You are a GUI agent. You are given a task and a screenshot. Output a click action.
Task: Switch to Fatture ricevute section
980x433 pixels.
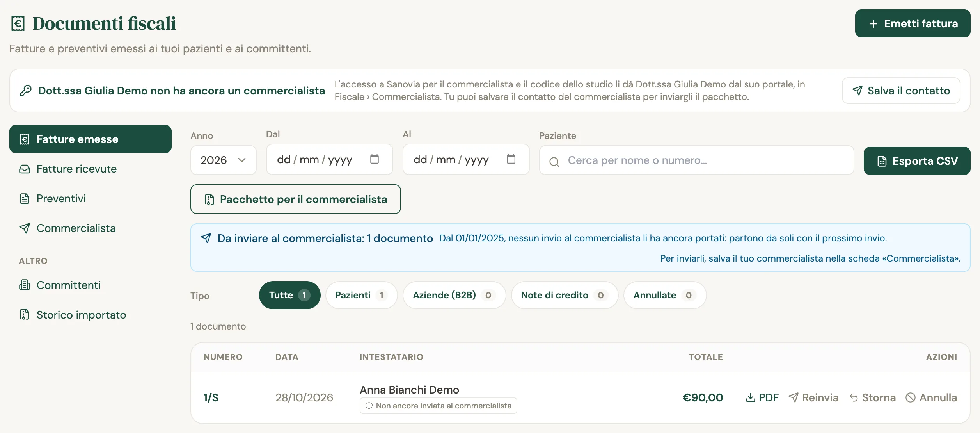click(91, 169)
